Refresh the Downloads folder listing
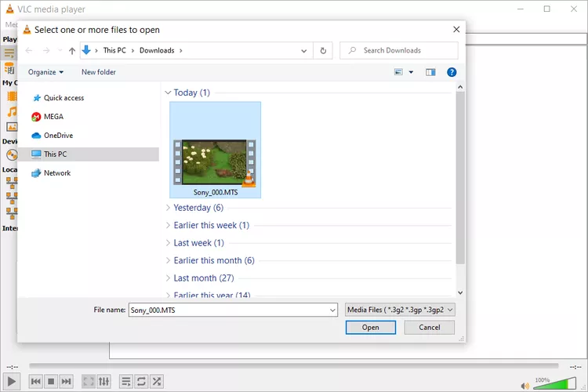This screenshot has width=588, height=392. tap(323, 51)
